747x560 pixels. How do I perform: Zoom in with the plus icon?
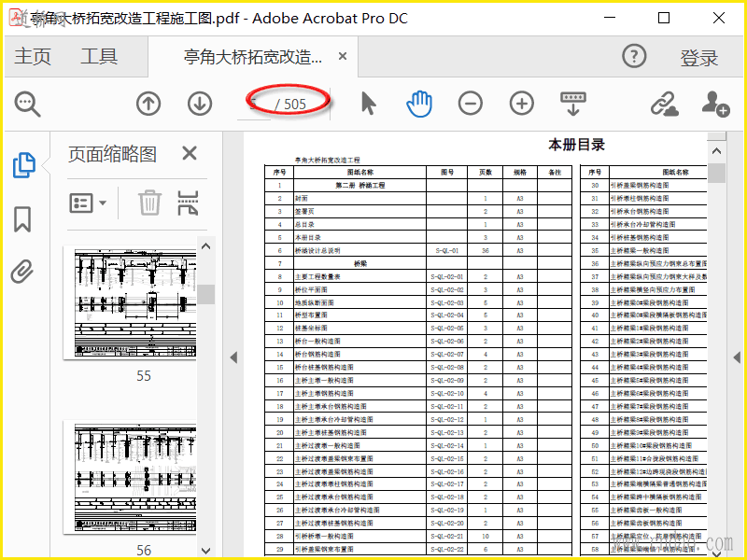(x=522, y=104)
